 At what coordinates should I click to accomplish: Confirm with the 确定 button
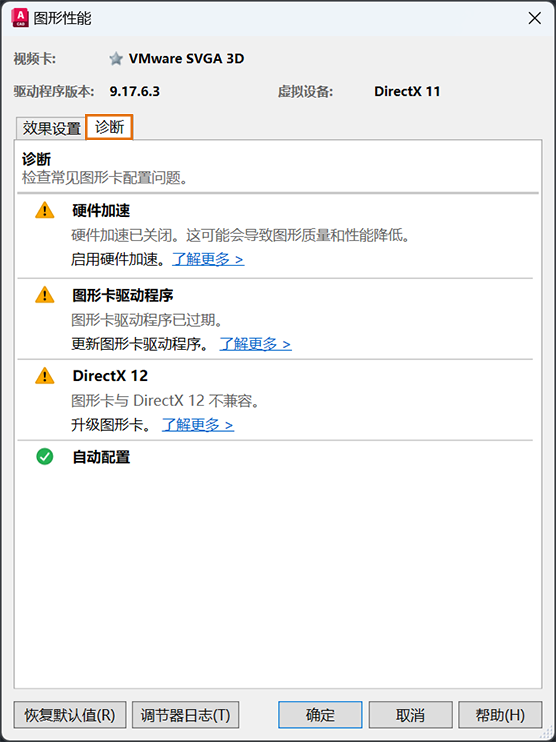320,715
